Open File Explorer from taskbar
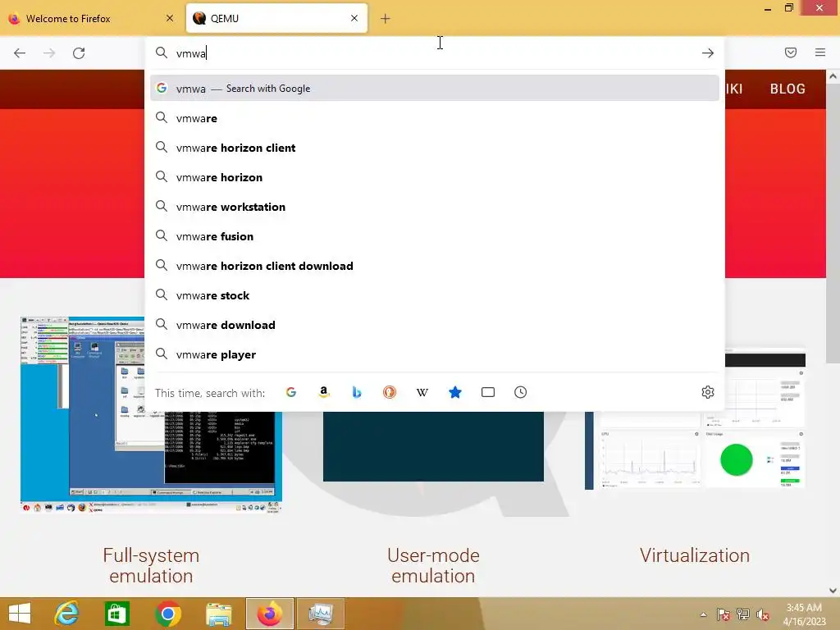This screenshot has height=630, width=840. pyautogui.click(x=218, y=614)
